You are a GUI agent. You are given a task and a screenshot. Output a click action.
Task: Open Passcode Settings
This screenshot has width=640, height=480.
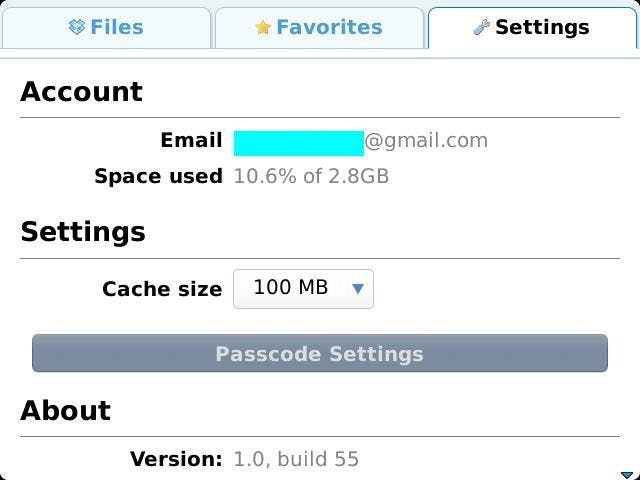click(x=320, y=354)
